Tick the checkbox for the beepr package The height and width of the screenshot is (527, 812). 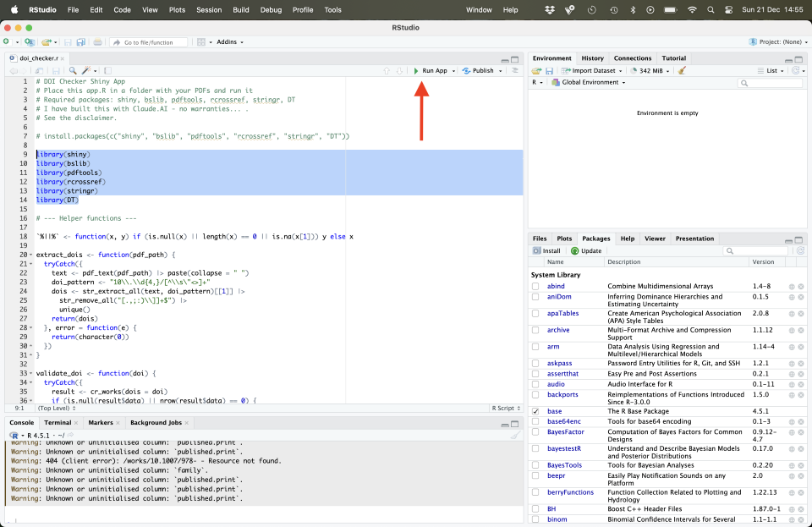pyautogui.click(x=535, y=476)
